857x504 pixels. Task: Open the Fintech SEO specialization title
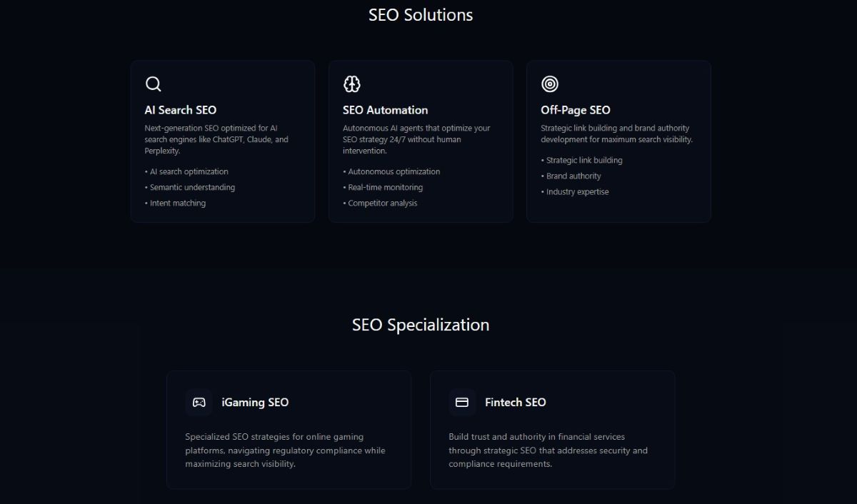(515, 403)
